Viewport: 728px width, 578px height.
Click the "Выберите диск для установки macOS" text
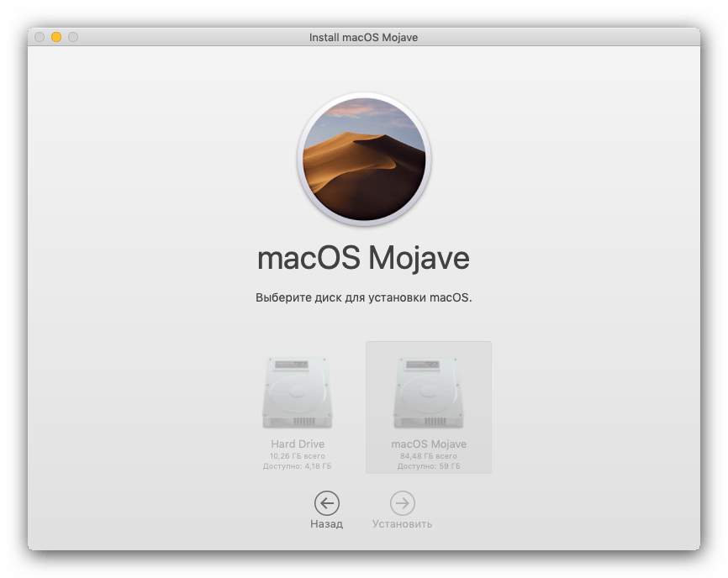click(x=363, y=297)
